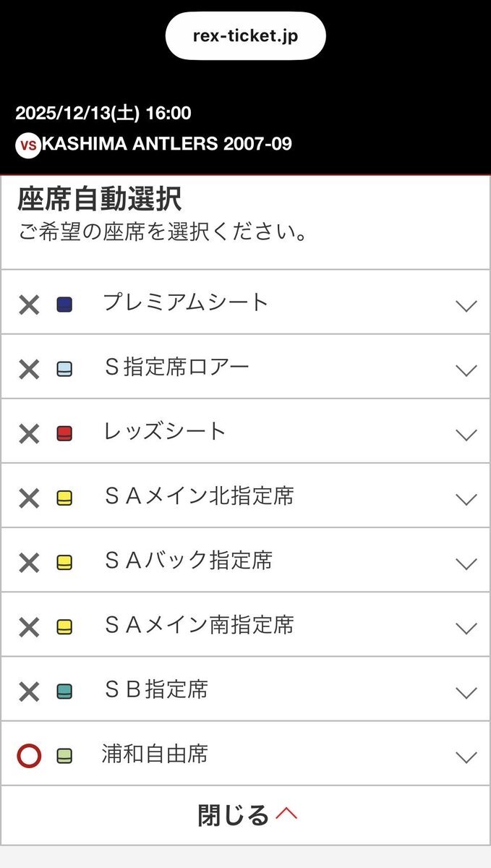Click the sold-out X icon beside プレミアムシート
This screenshot has width=491, height=868.
[29, 305]
